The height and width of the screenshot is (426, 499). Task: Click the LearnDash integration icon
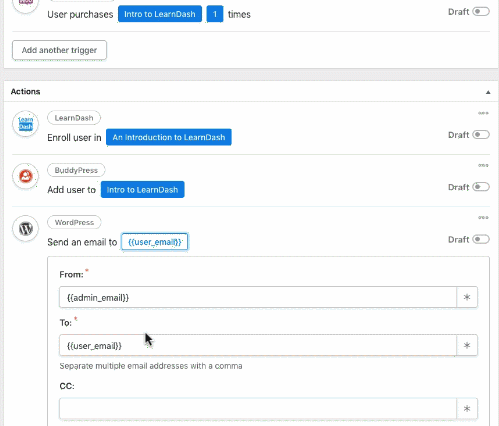click(x=26, y=124)
